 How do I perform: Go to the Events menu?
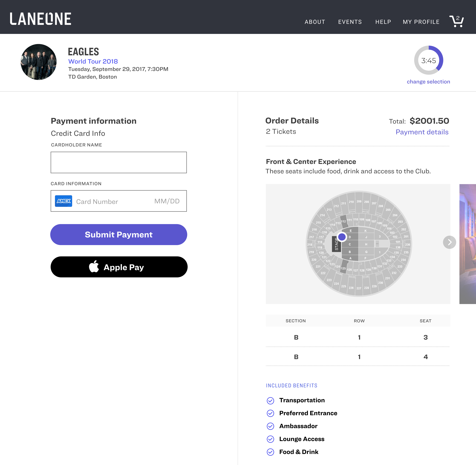pos(350,22)
